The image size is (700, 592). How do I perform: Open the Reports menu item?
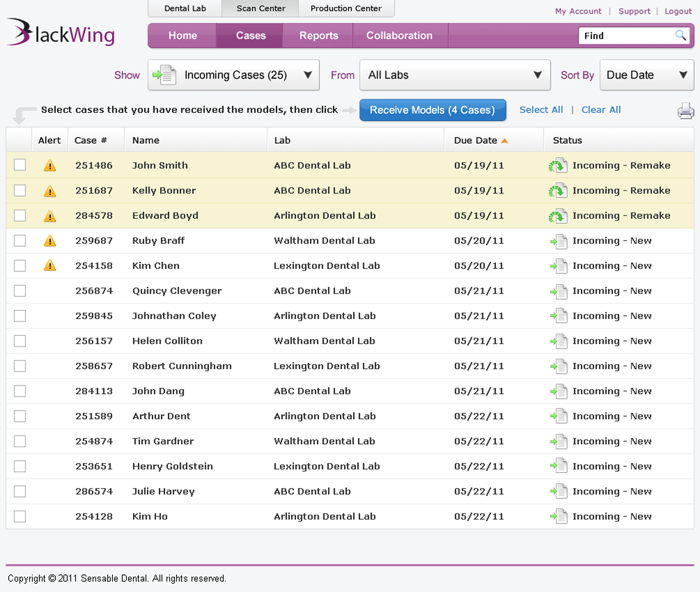click(319, 35)
